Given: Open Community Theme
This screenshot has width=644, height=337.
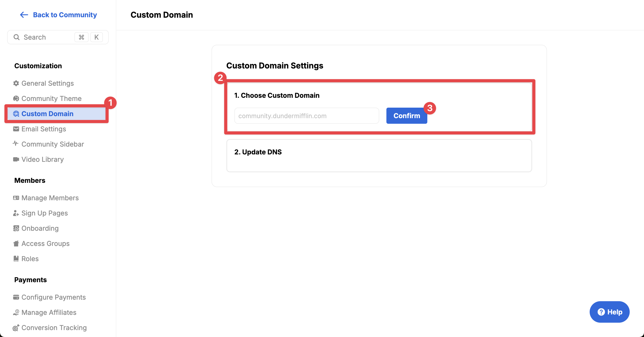Looking at the screenshot, I should (x=51, y=99).
